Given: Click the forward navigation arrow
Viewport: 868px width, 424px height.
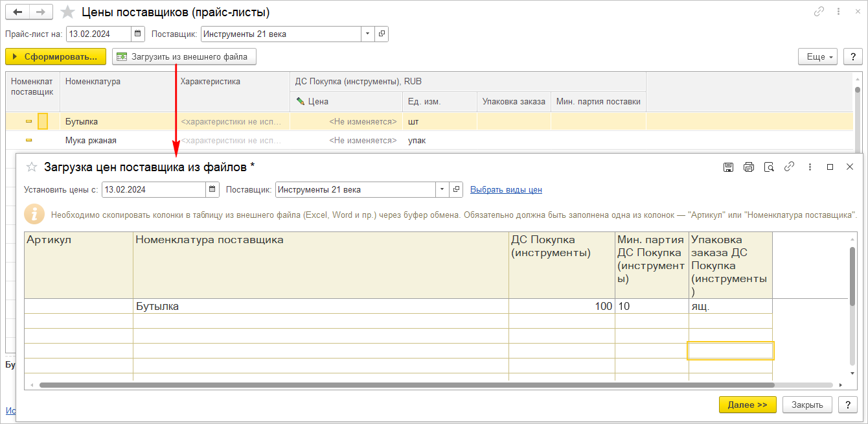Looking at the screenshot, I should (x=41, y=12).
